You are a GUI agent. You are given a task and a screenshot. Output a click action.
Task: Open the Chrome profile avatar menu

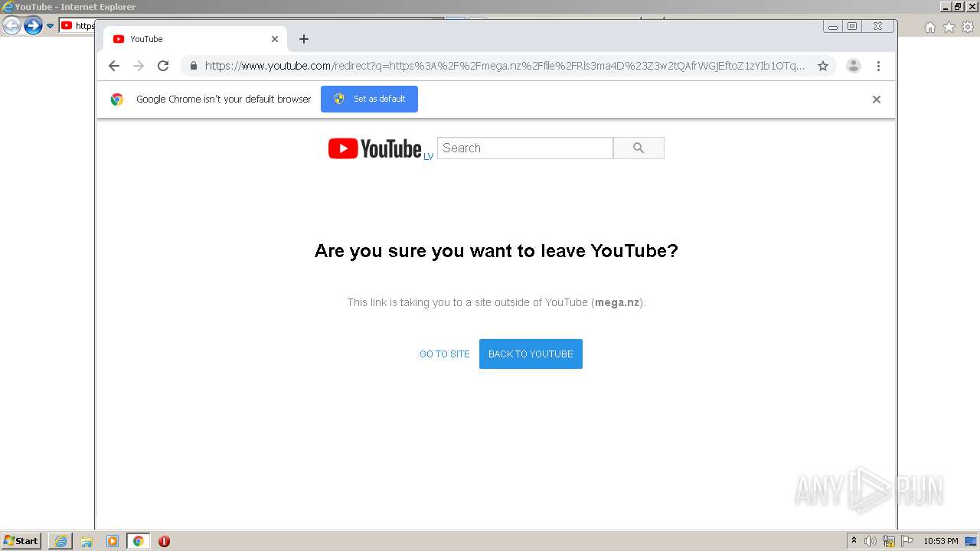[854, 66]
